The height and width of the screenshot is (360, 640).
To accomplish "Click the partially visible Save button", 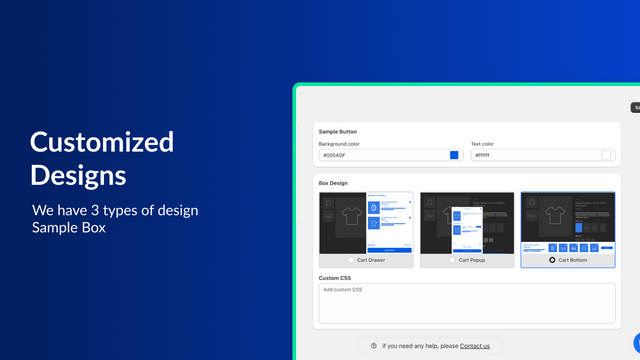I will tap(636, 107).
